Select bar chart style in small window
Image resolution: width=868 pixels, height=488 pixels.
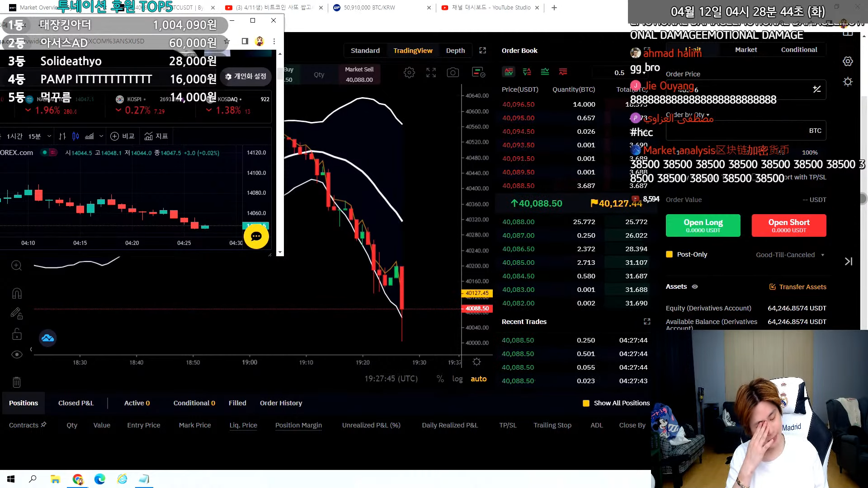click(62, 136)
